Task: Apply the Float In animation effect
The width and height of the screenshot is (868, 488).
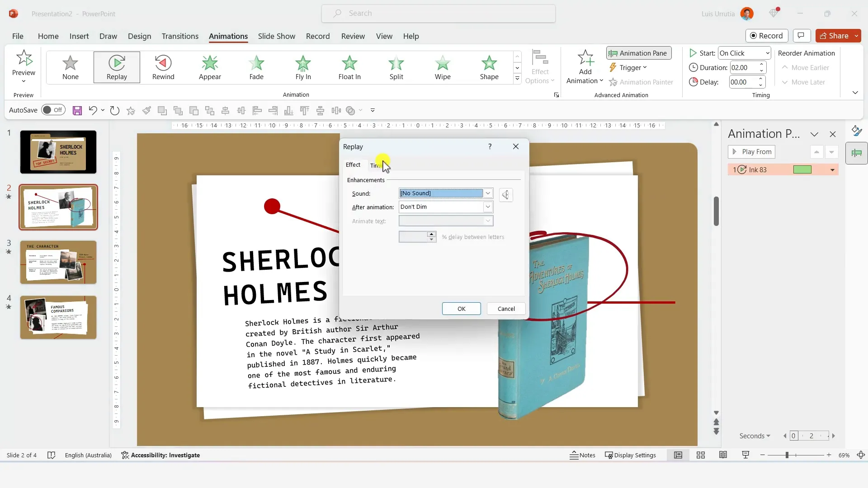Action: point(349,67)
